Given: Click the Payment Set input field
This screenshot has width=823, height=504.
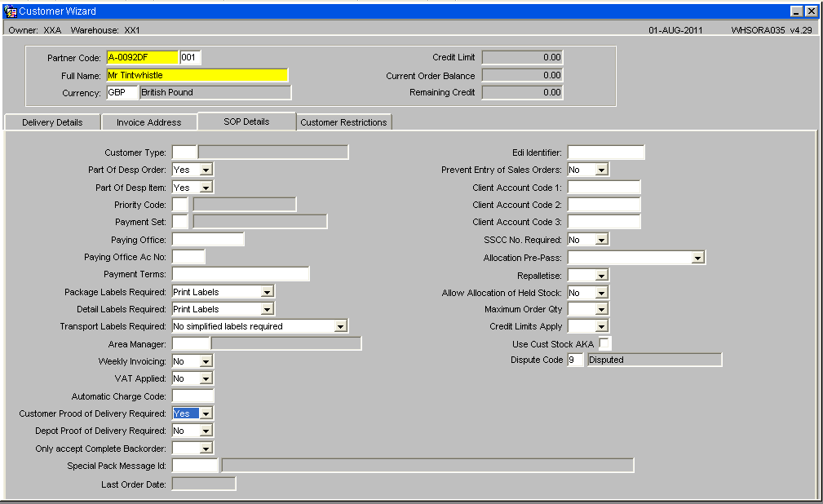Looking at the screenshot, I should 180,222.
